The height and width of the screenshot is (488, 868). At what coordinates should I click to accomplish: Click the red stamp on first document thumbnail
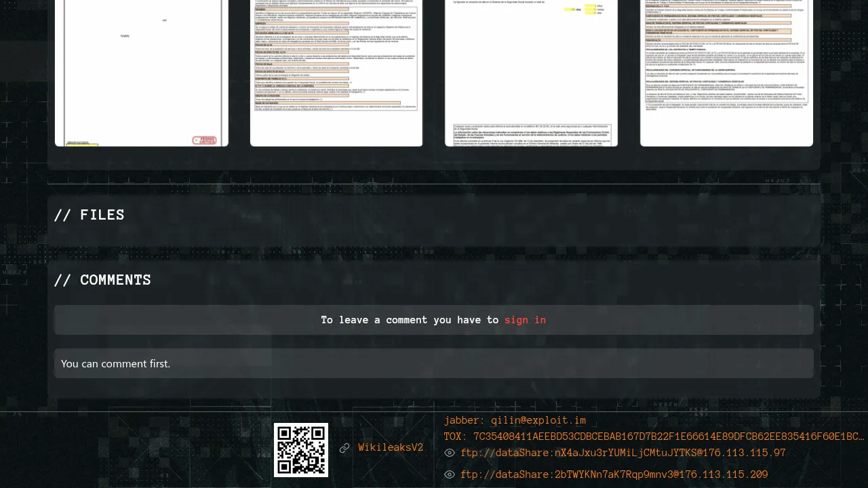[204, 140]
